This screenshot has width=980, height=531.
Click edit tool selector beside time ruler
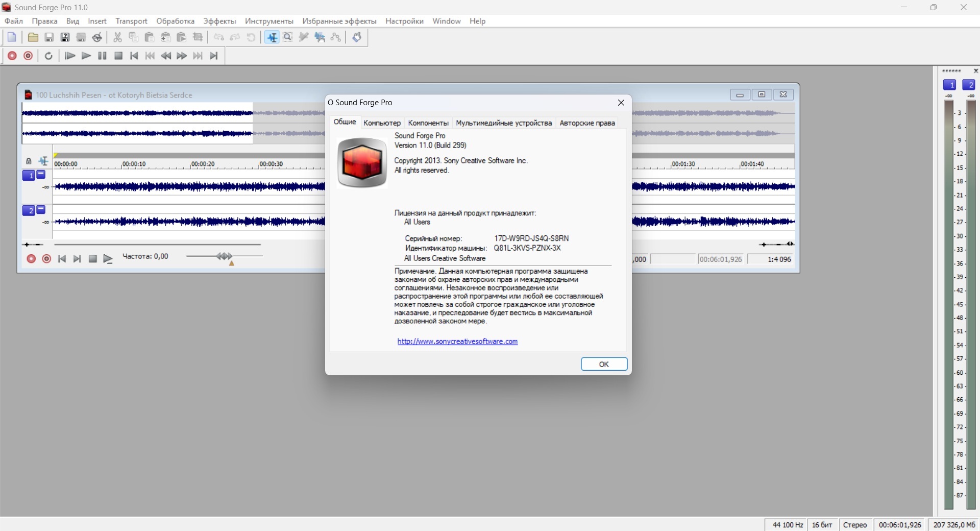(x=43, y=161)
